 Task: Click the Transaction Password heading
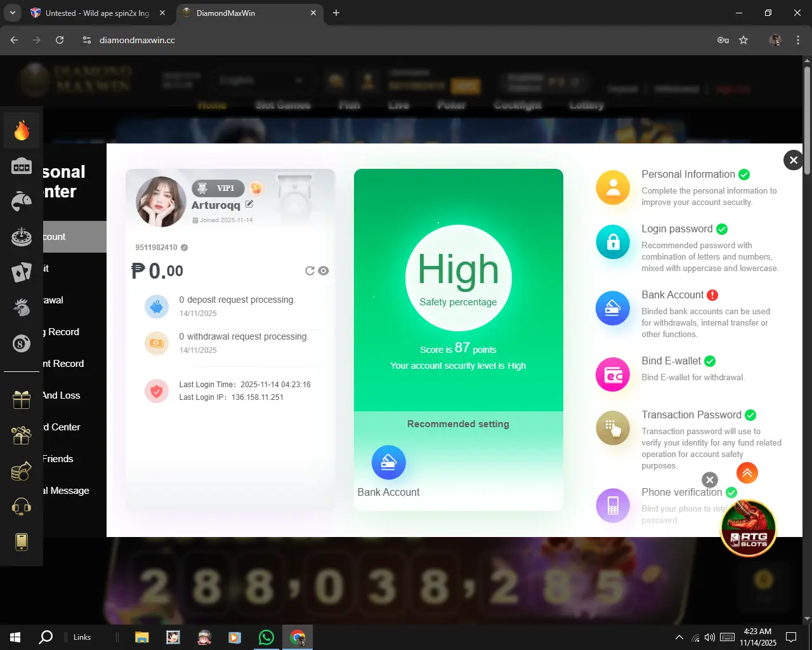click(691, 415)
